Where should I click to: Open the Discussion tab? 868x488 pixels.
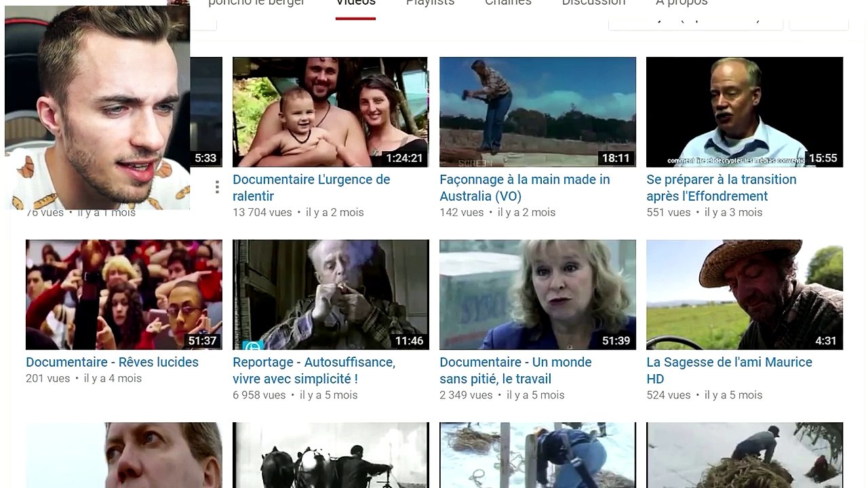pos(593,3)
